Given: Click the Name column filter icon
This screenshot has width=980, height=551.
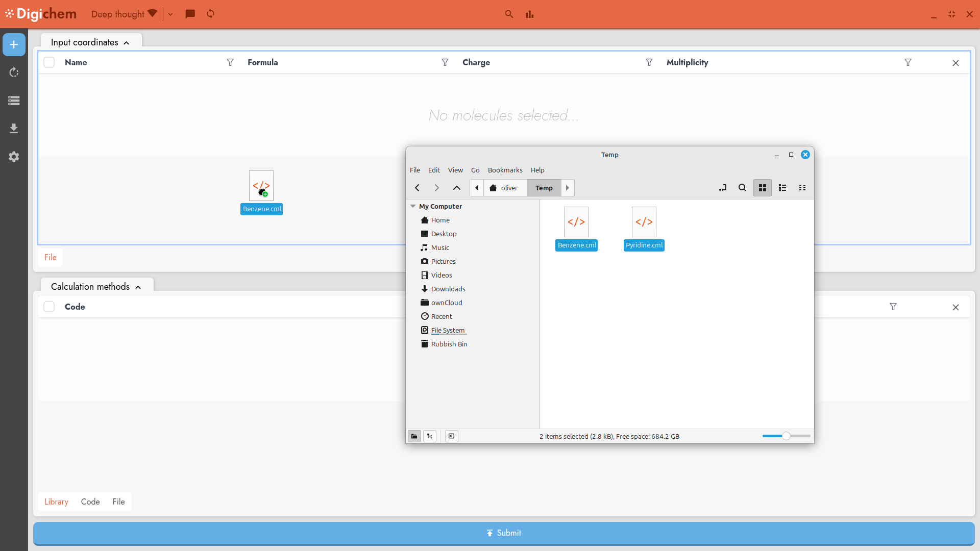Looking at the screenshot, I should [x=230, y=62].
